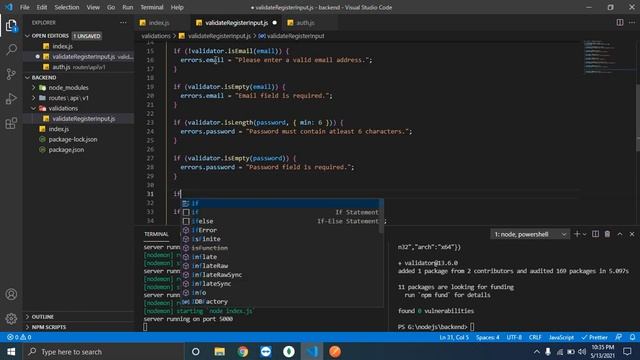Viewport: 640px width, 360px height.
Task: Open the terminal selector dropdown
Action: 530,234
